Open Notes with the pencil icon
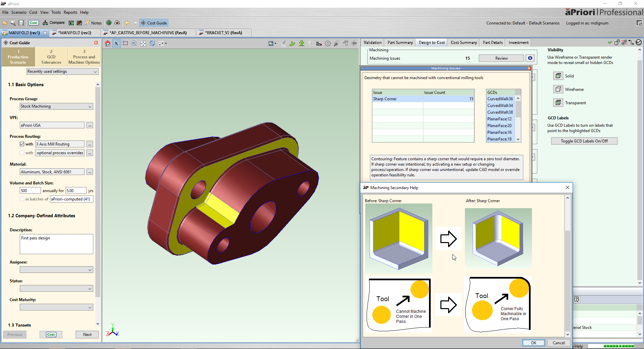Screen dimensions: 644x349 (x=93, y=23)
